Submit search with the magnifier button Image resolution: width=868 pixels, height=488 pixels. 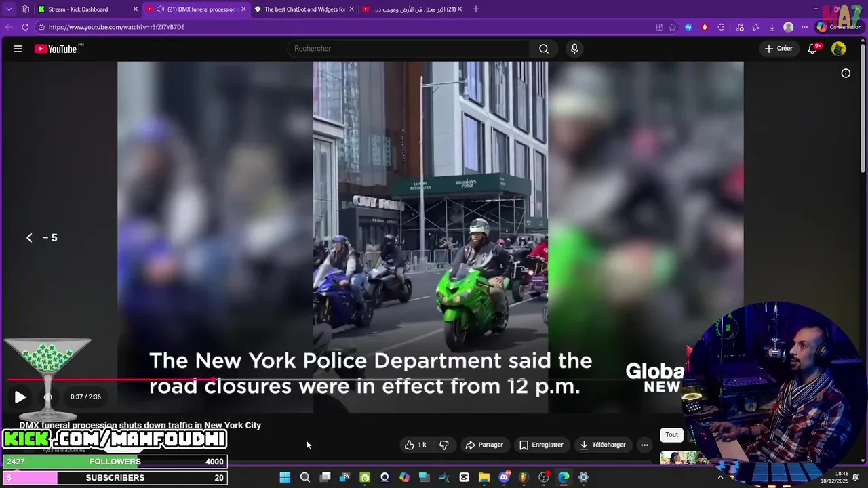coord(544,49)
